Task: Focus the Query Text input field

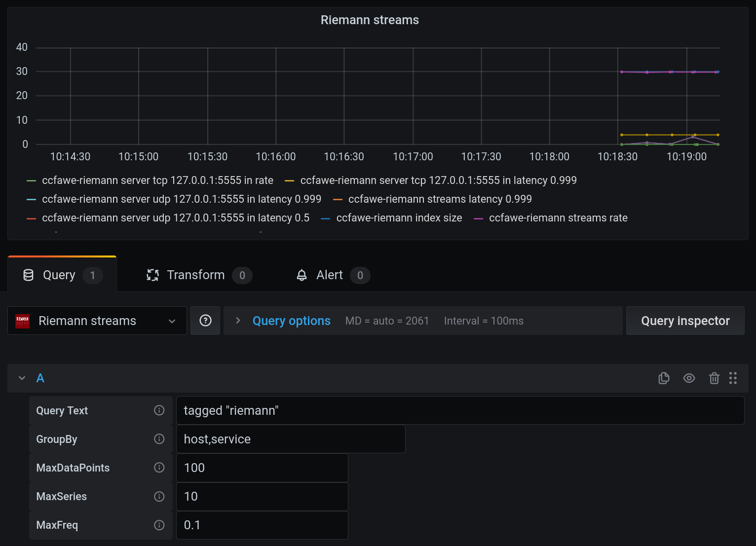Action: point(460,410)
